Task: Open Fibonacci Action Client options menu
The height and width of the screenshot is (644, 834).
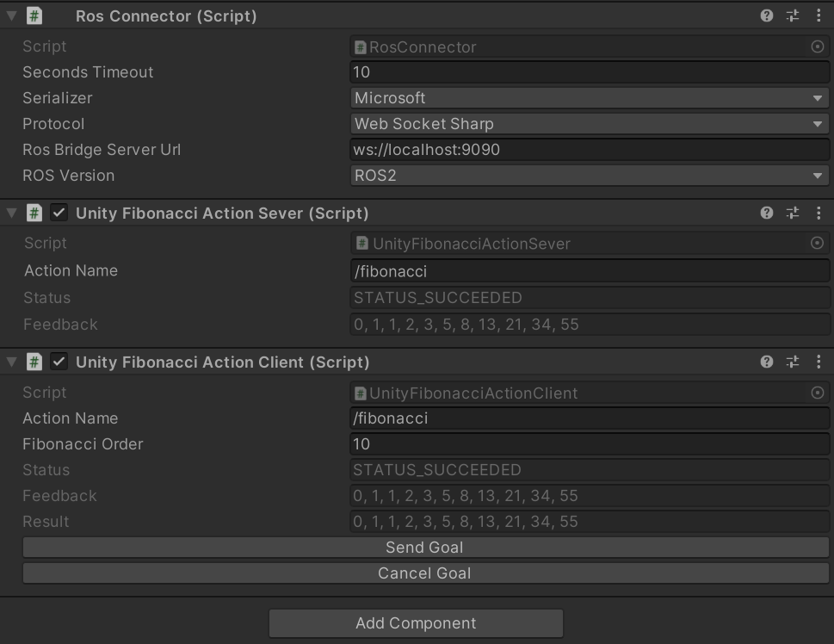Action: pyautogui.click(x=818, y=362)
